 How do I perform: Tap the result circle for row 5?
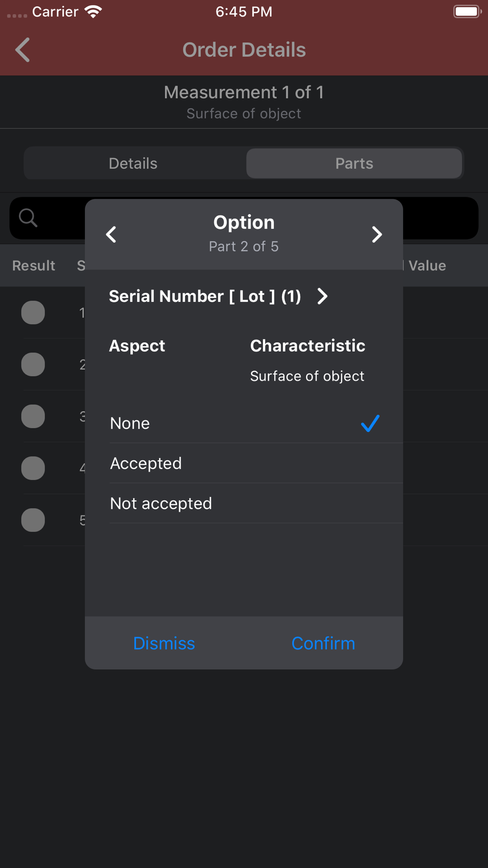click(x=33, y=520)
